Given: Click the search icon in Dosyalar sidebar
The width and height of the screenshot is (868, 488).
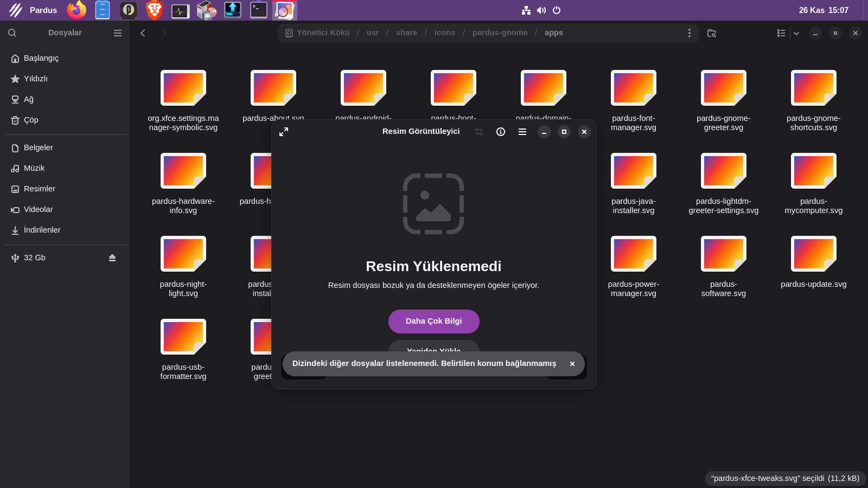Looking at the screenshot, I should click(12, 33).
